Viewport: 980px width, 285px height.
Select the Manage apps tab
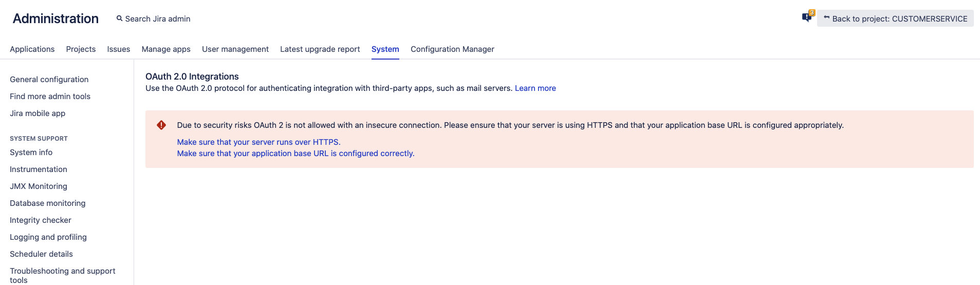(166, 49)
